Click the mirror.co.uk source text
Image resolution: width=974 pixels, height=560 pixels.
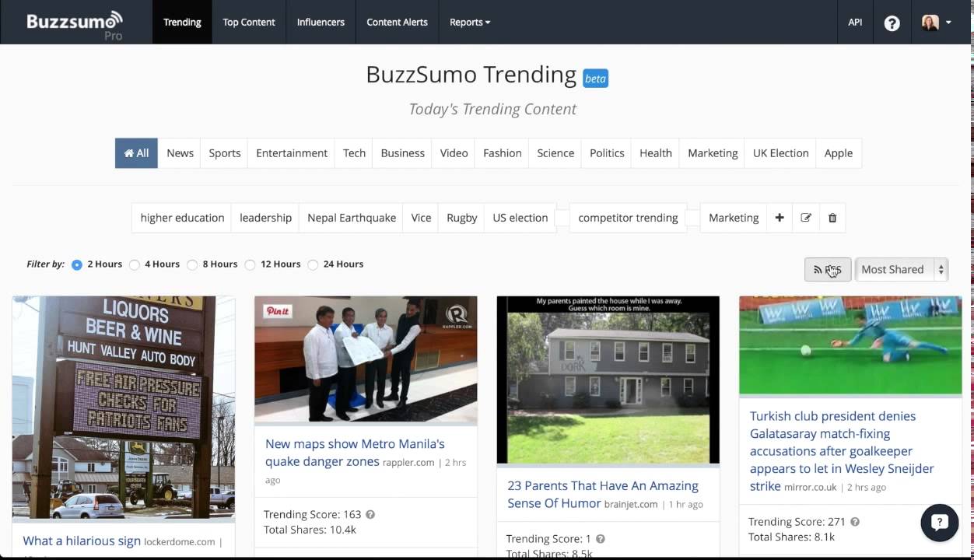pos(811,487)
